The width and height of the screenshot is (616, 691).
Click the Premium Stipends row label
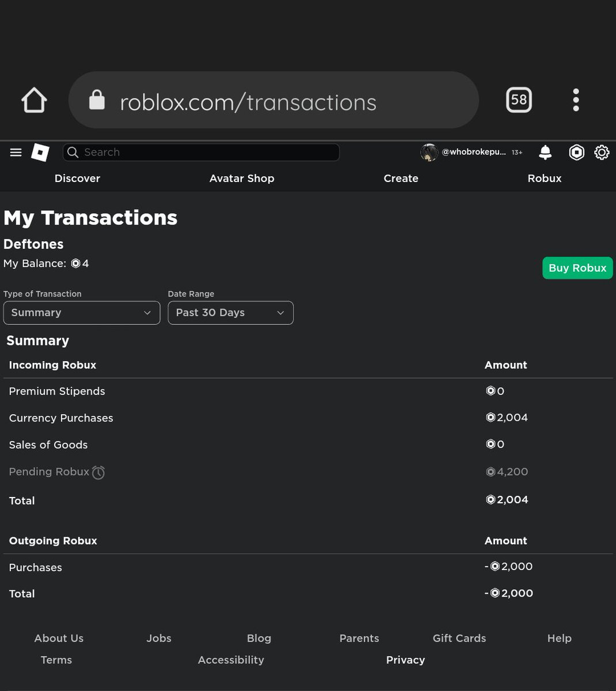pos(57,391)
